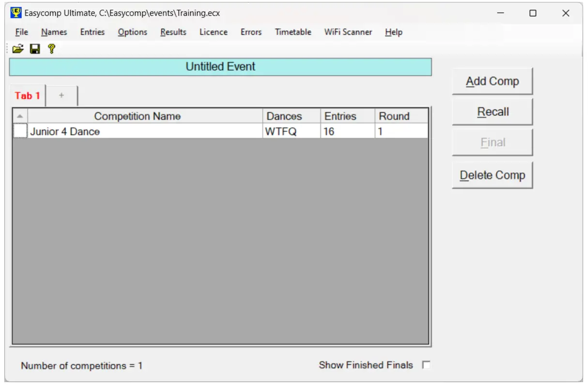Screen dimensions: 588x386
Task: Select the Junior 4 Dance row checkbox
Action: [x=20, y=131]
